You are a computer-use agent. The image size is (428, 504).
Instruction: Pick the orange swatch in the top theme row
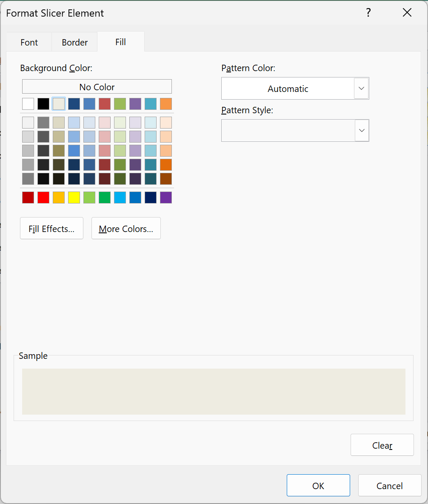point(166,104)
